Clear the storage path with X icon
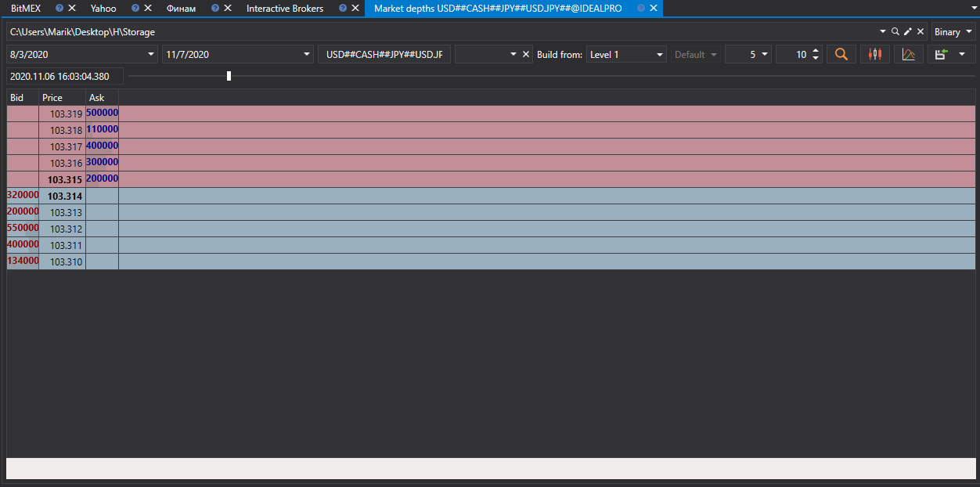Viewport: 980px width, 487px height. coord(921,32)
